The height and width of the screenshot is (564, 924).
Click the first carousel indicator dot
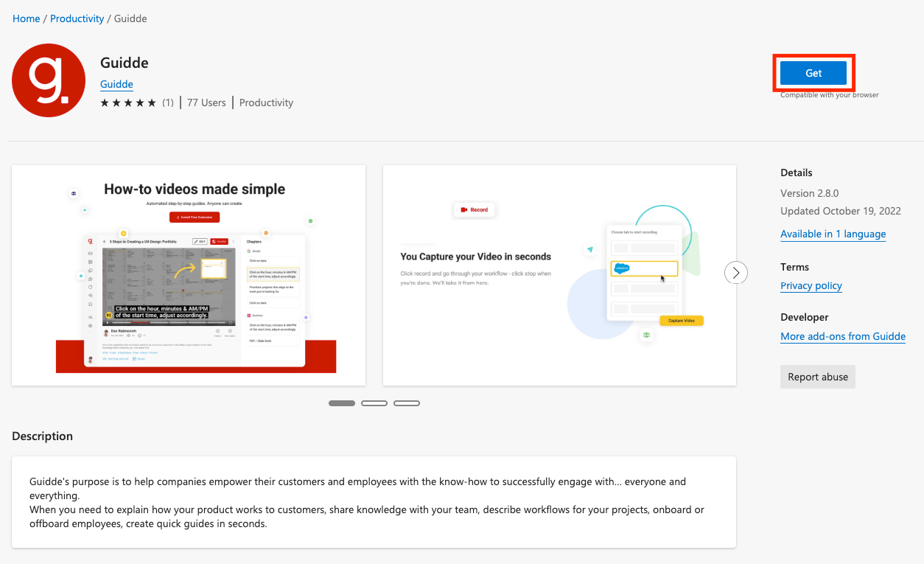tap(341, 403)
